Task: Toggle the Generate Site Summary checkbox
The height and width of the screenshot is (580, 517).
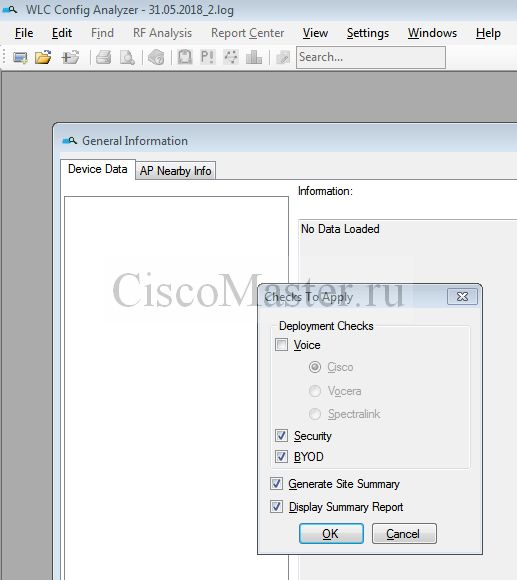Action: 276,483
